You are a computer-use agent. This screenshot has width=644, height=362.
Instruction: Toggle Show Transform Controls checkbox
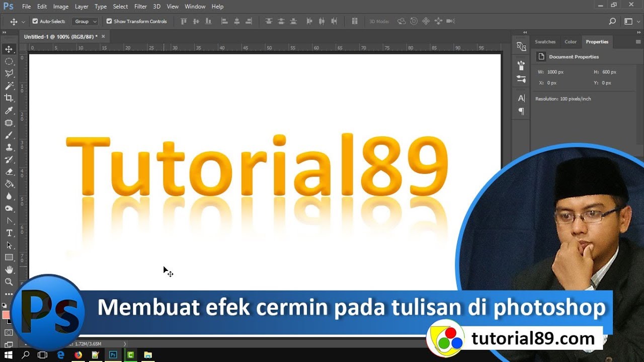pyautogui.click(x=109, y=21)
